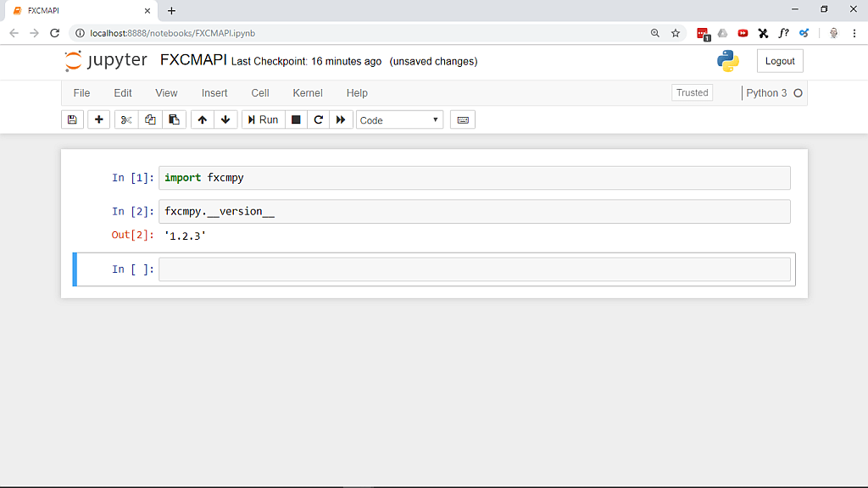868x488 pixels.
Task: Click the Jupyter logo
Action: [x=106, y=60]
